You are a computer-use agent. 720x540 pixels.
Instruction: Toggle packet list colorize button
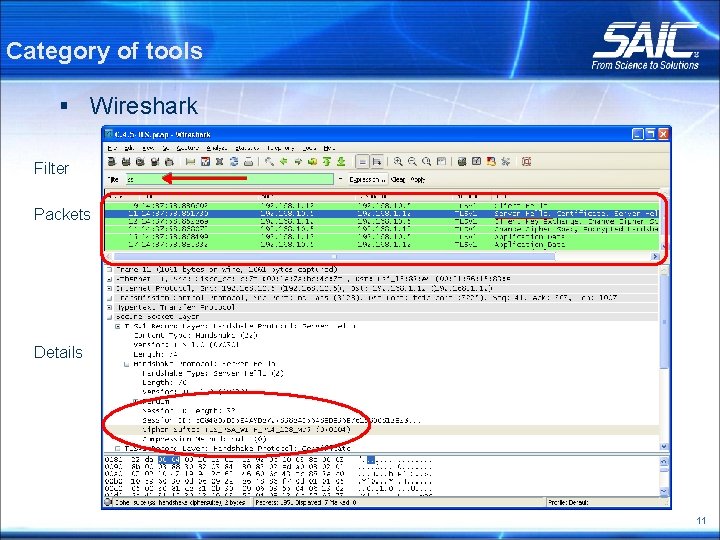362,162
